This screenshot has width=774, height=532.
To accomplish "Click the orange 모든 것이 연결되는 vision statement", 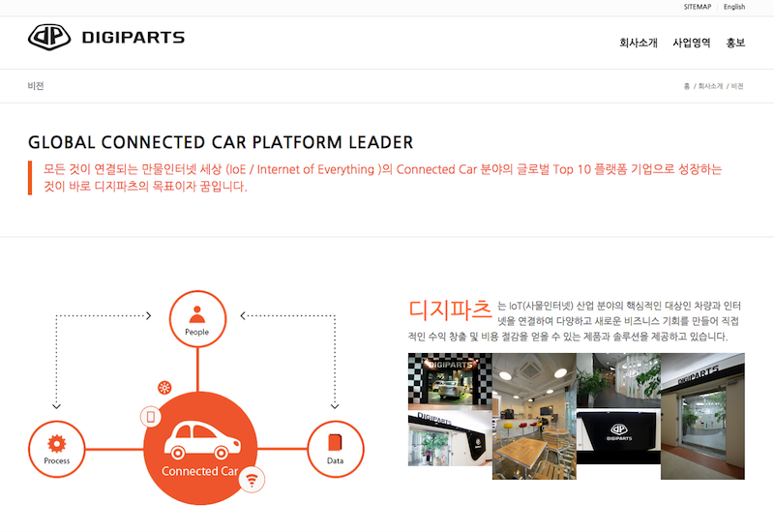I will 382,178.
